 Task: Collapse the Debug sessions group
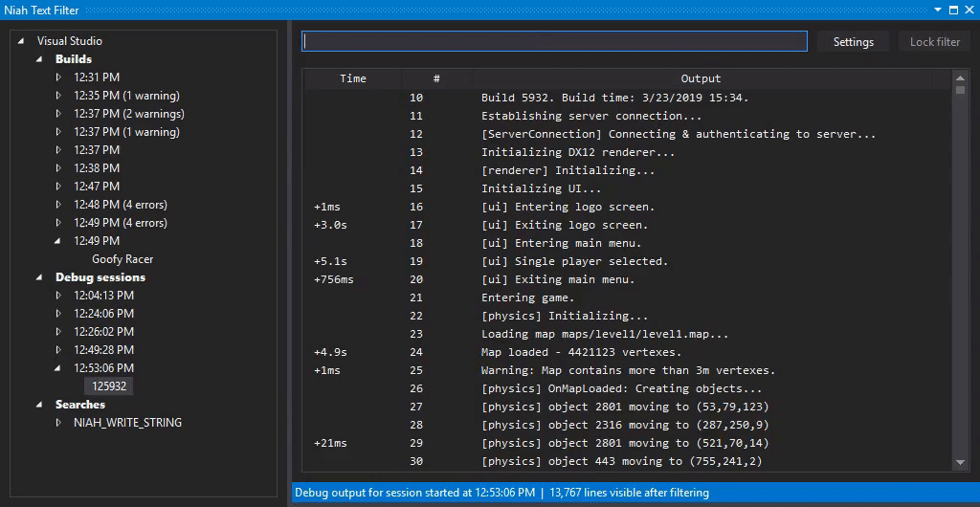(40, 277)
